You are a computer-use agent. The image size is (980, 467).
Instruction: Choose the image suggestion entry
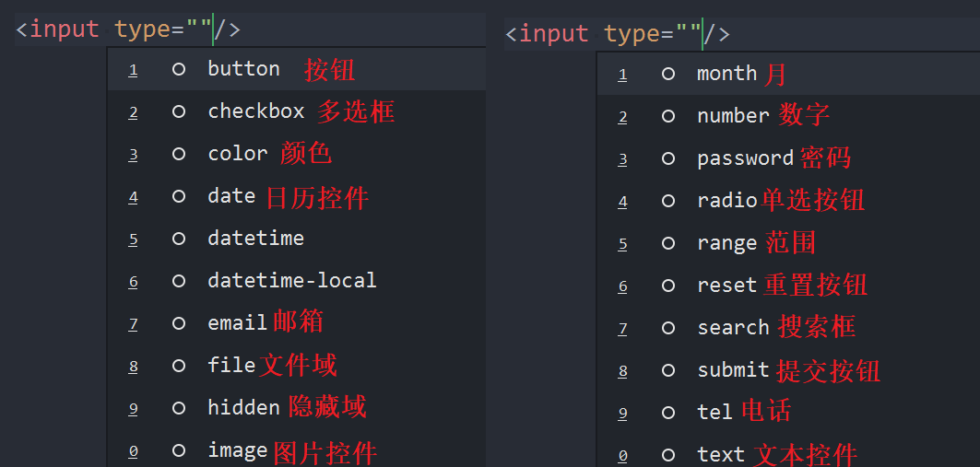pos(297,449)
